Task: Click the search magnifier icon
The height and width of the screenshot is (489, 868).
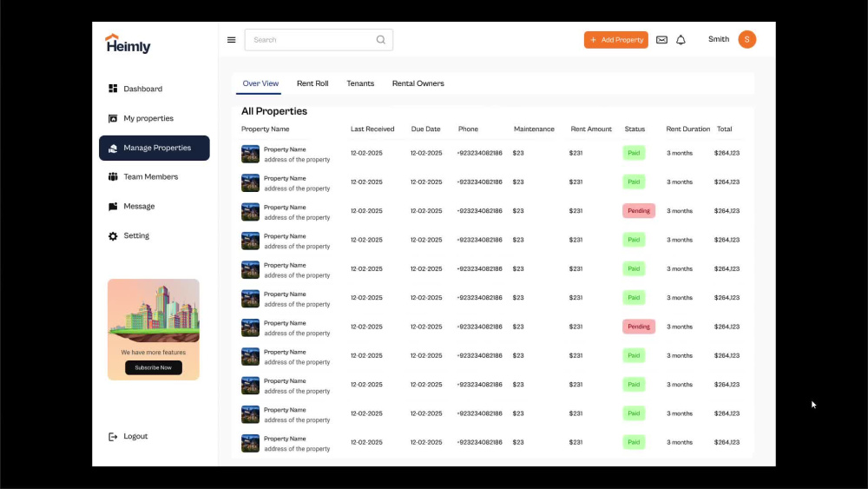Action: pos(381,40)
